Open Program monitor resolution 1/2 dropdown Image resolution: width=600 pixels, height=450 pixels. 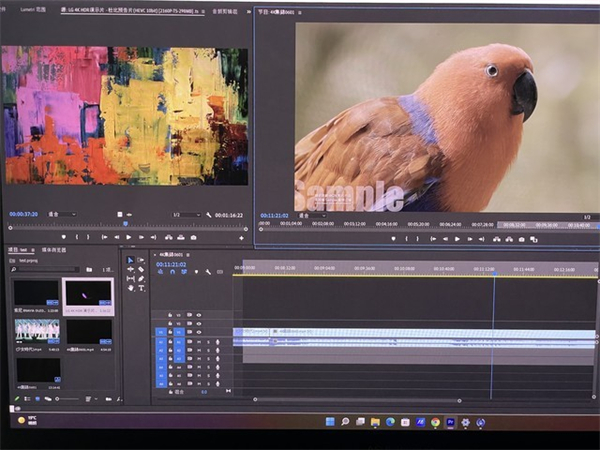coord(588,215)
